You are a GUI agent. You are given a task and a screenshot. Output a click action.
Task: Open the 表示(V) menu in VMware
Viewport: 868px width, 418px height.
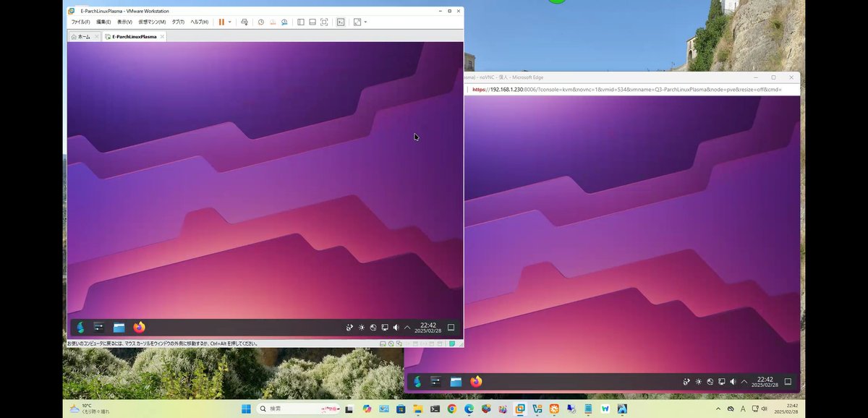click(124, 22)
